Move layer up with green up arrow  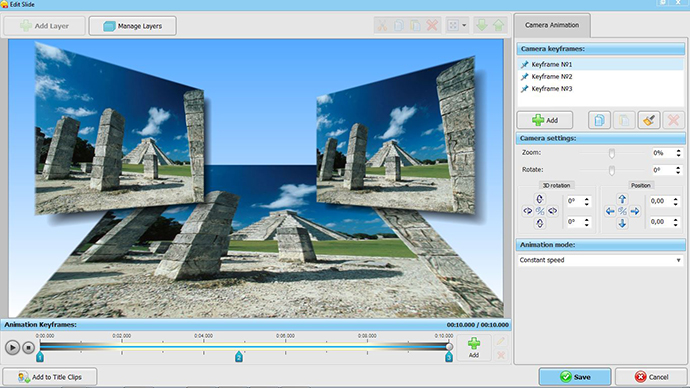[x=498, y=26]
